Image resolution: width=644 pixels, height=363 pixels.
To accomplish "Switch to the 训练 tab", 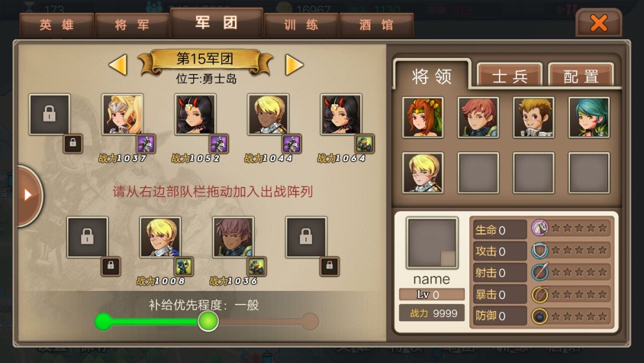I will (x=302, y=25).
